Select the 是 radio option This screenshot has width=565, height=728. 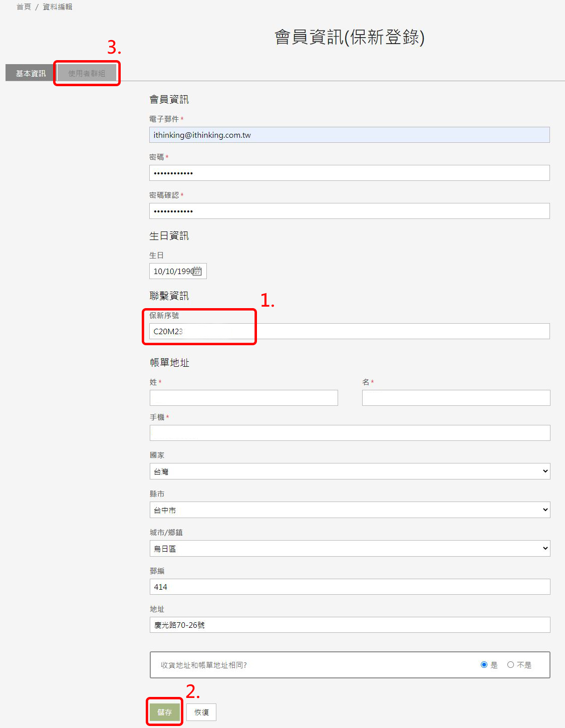point(484,665)
